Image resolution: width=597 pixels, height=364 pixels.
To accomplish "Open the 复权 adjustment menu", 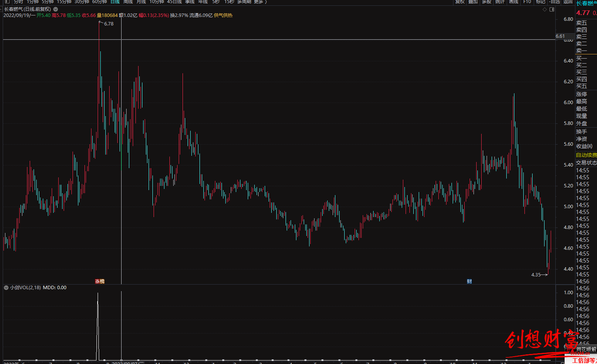I will pos(460,2).
